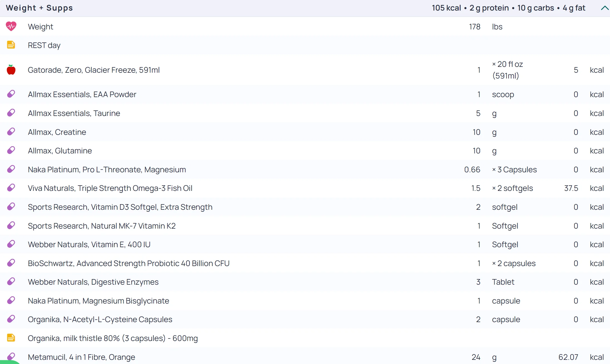Click the pill icon for Allmax Creatine

point(11,132)
